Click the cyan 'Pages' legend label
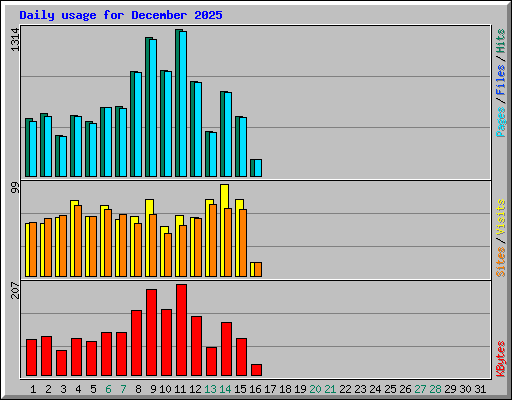The height and width of the screenshot is (400, 512). (500, 122)
